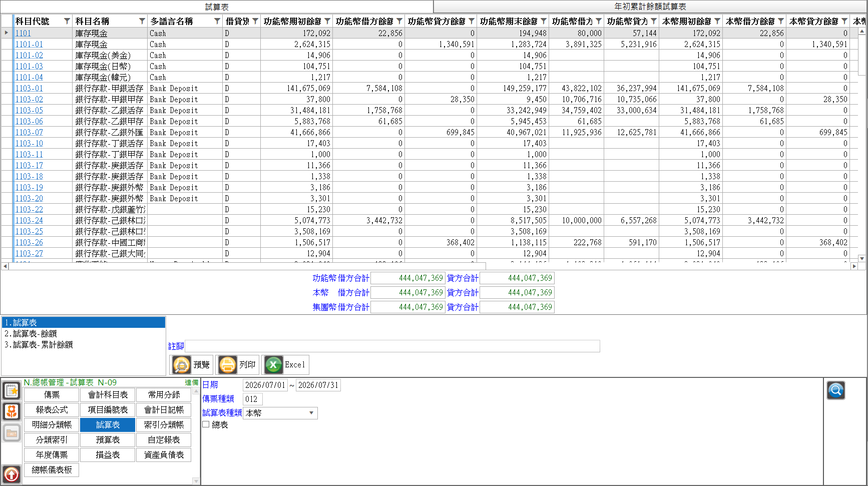Screen dimensions: 868x486
Task: Click the module list scrollbar down arrow
Action: pyautogui.click(x=196, y=481)
